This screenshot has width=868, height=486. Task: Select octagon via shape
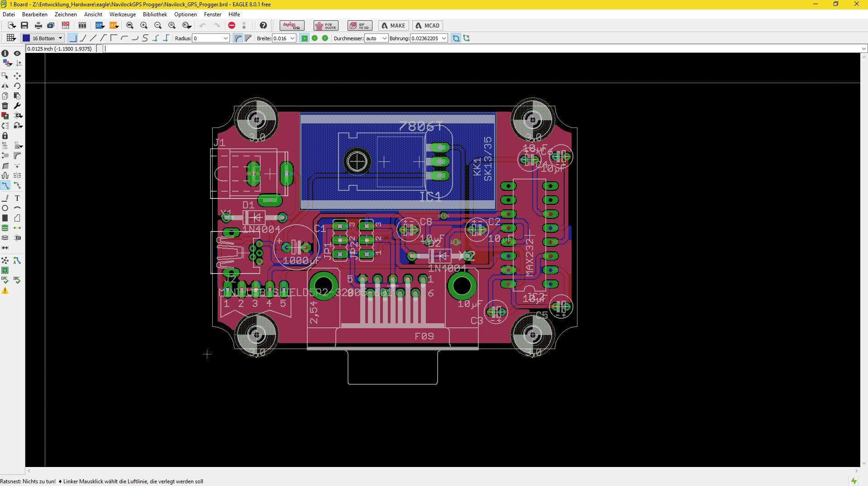click(325, 38)
